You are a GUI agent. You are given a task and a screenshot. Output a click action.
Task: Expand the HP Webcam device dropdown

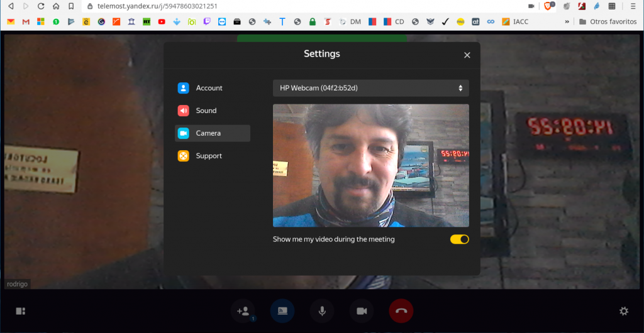tap(370, 88)
